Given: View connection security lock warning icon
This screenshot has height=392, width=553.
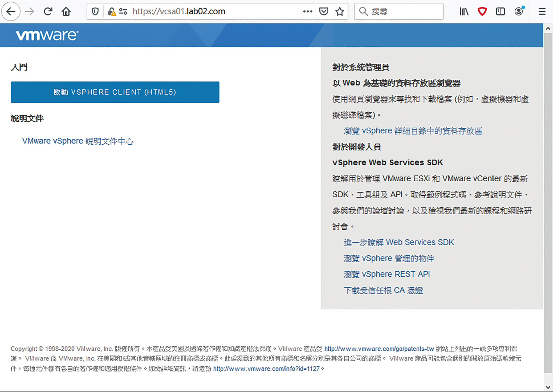Looking at the screenshot, I should point(112,12).
